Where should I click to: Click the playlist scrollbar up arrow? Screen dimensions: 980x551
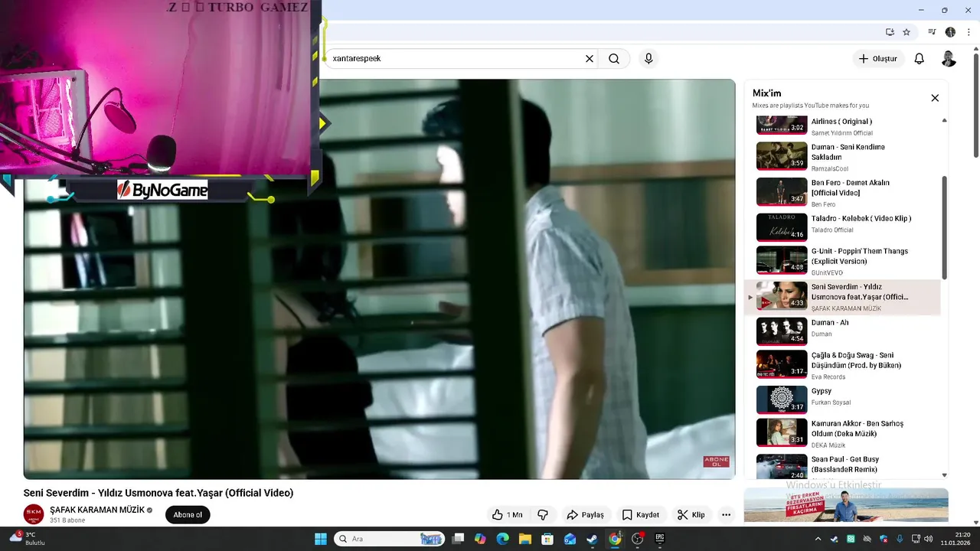pos(944,120)
